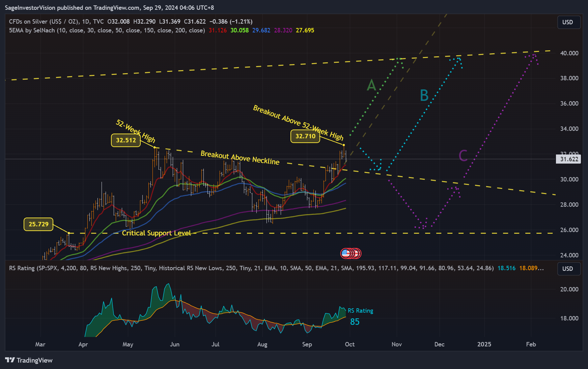Image resolution: width=588 pixels, height=369 pixels.
Task: Click the 34.000 price axis label
Action: click(569, 129)
